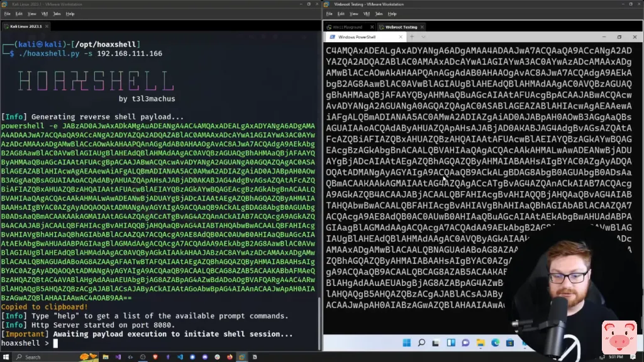Open the Help menu in the Webroot Testing window

pyautogui.click(x=392, y=14)
